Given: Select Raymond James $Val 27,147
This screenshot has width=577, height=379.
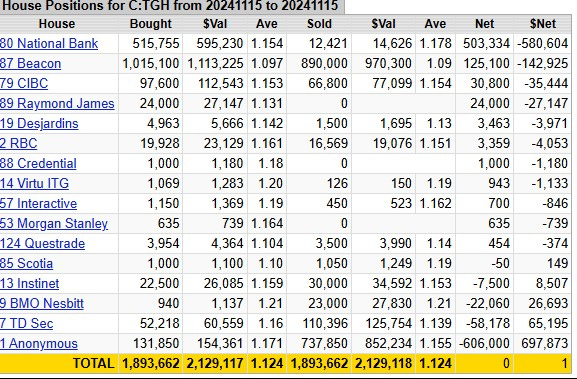Looking at the screenshot, I should click(223, 103).
